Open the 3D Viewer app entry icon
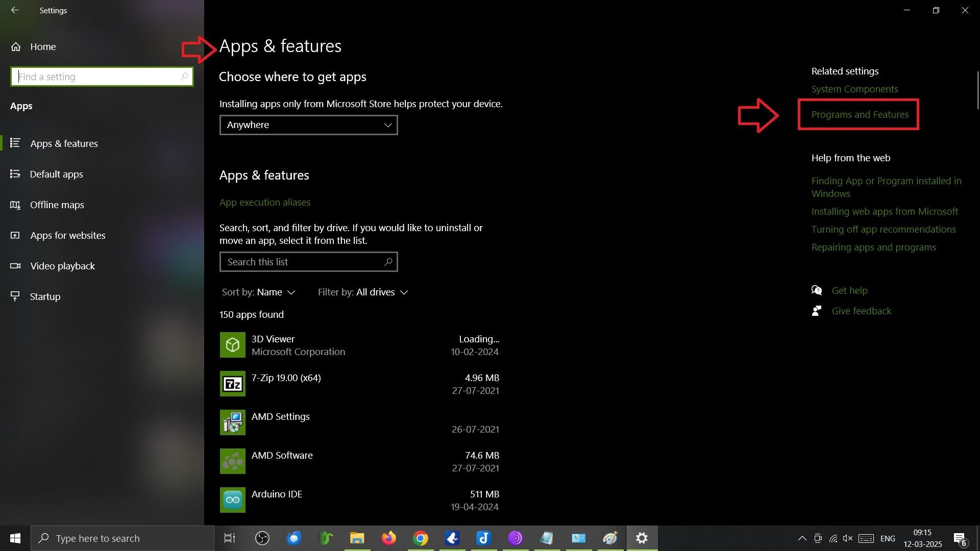Viewport: 980px width, 551px height. 233,344
